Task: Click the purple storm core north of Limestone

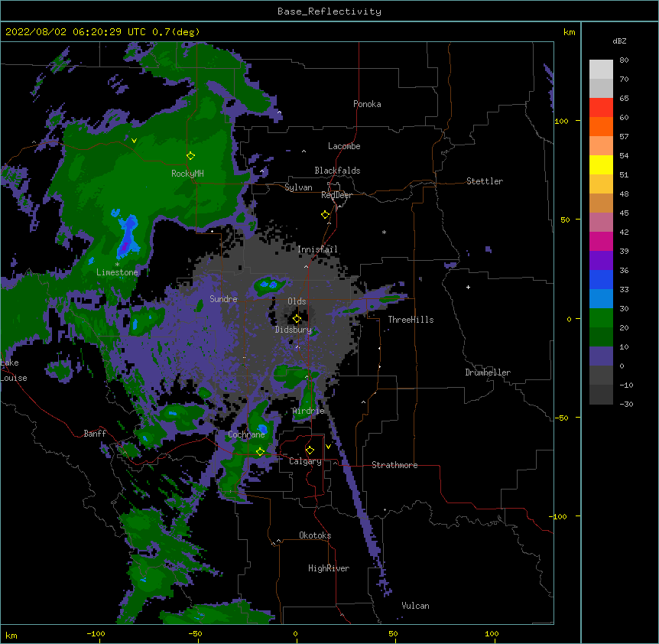Action: point(125,246)
